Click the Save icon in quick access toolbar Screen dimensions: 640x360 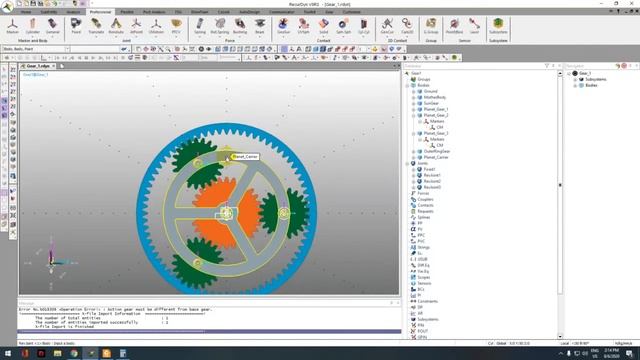click(33, 3)
